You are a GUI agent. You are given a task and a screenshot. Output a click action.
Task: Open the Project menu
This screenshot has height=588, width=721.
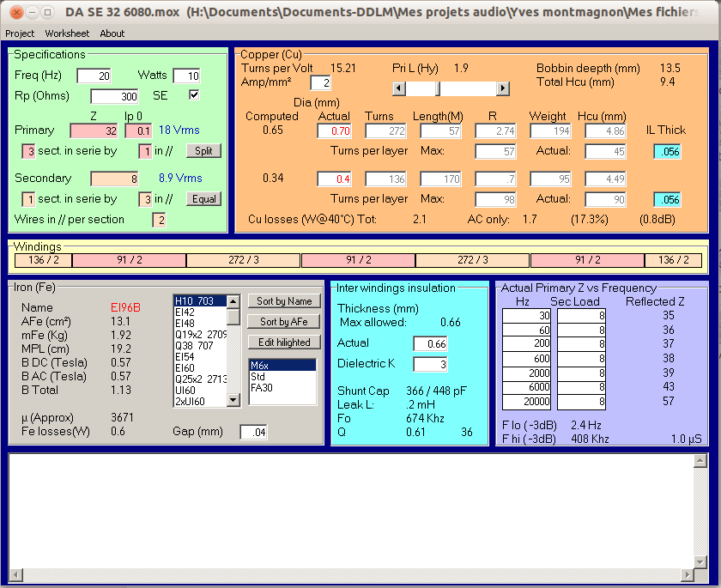[x=20, y=33]
